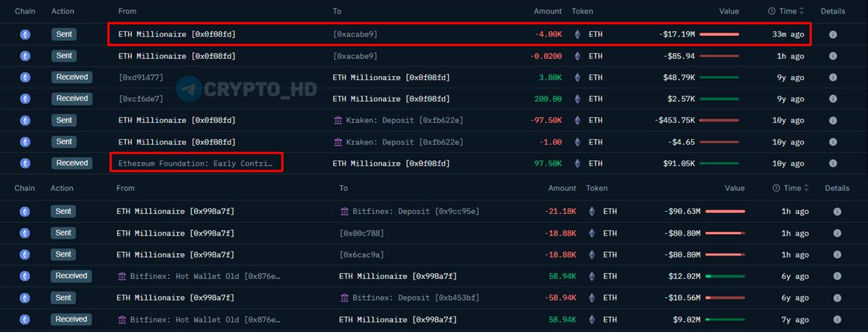Screen dimensions: 868x332
Task: Click Ethereum chain icon in the $48.79K row
Action: (25, 77)
